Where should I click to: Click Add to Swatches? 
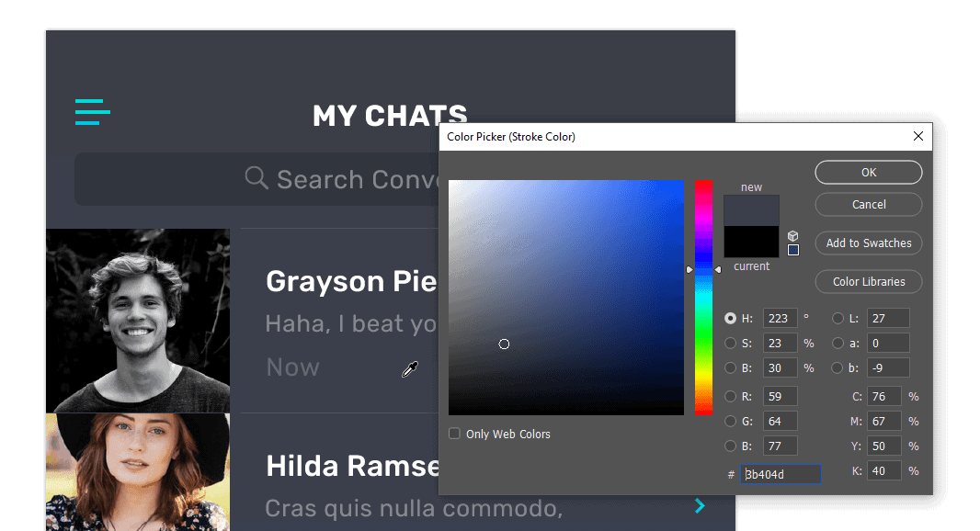pos(868,243)
